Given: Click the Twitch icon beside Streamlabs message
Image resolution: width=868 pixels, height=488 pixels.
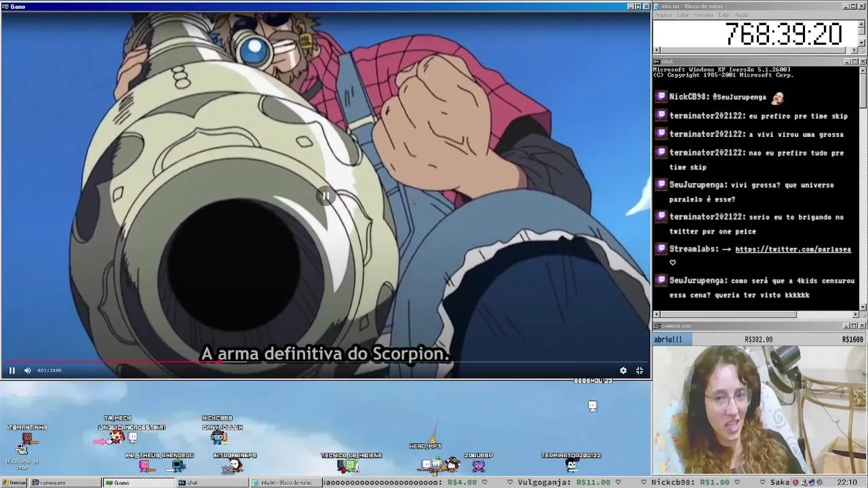Looking at the screenshot, I should click(661, 249).
